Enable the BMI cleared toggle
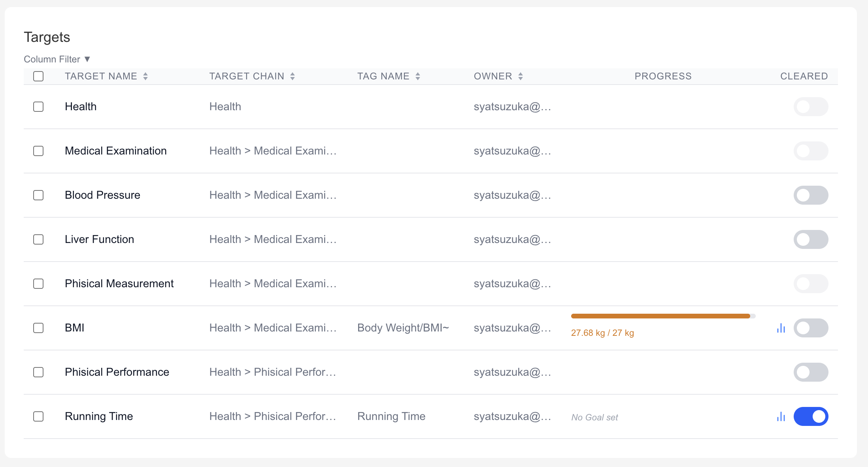The height and width of the screenshot is (467, 868). 811,328
